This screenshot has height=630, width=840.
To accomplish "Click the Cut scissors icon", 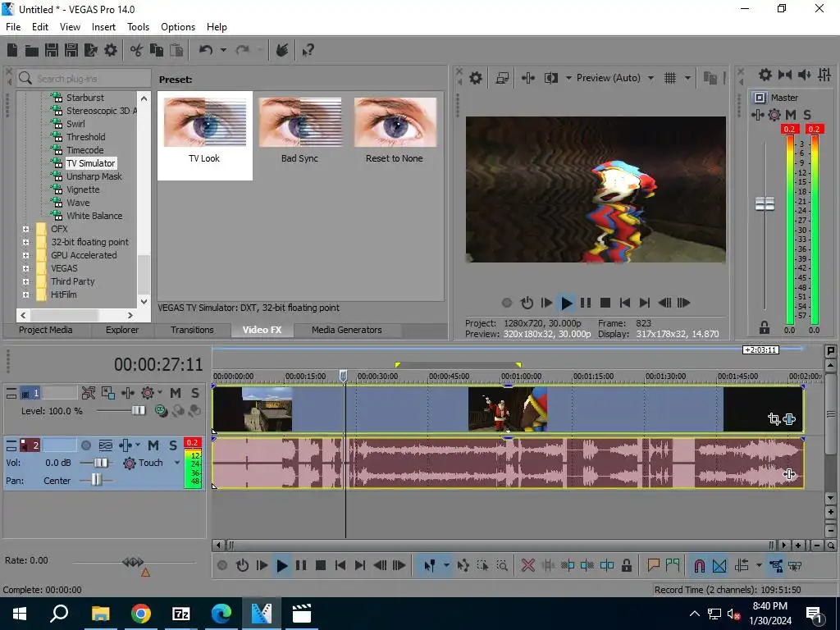I will [137, 50].
